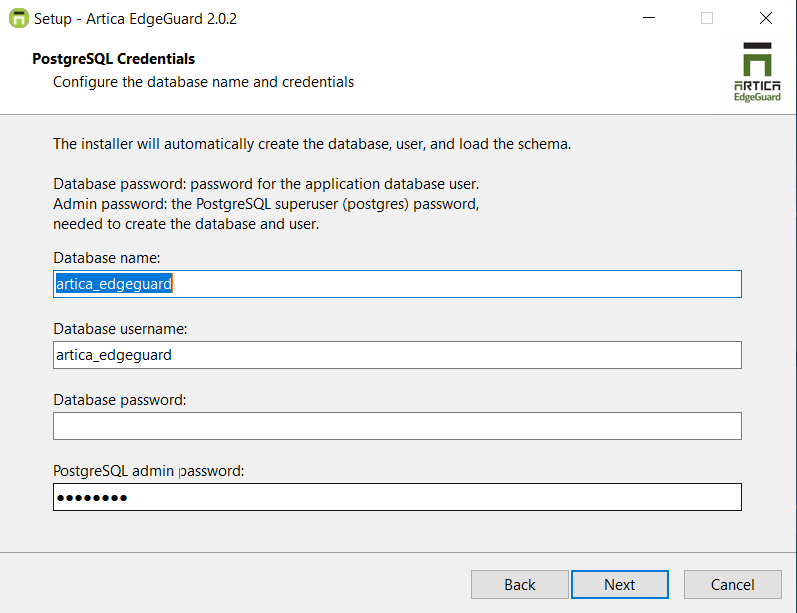This screenshot has height=613, width=797.
Task: Click 'Admin password: the PostgreSQL superuser' line
Action: pos(266,204)
